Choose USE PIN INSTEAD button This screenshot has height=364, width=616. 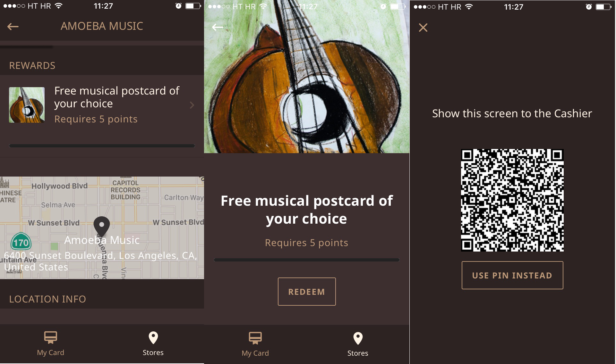(x=512, y=275)
